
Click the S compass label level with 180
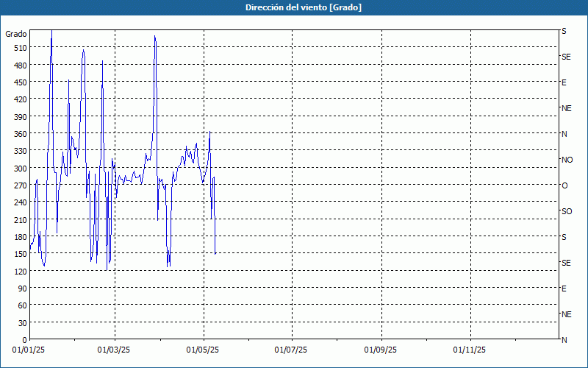pos(564,237)
